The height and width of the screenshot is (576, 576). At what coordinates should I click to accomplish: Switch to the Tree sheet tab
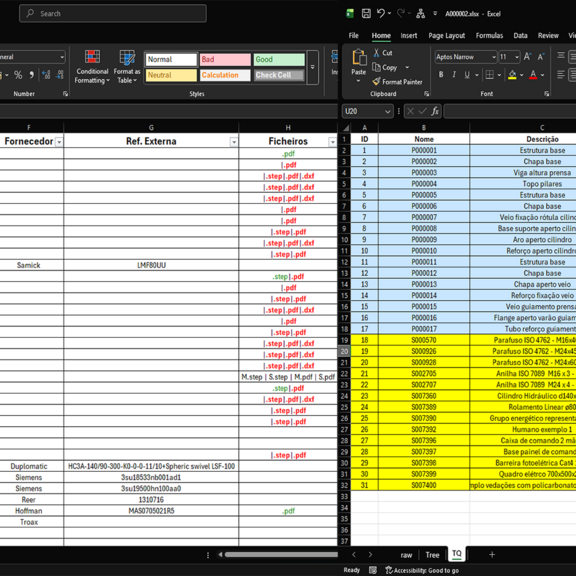432,555
